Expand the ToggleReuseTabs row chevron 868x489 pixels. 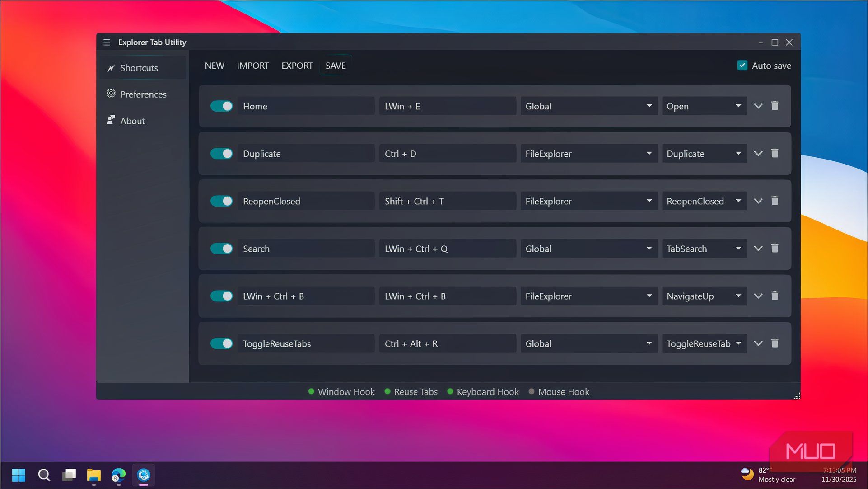point(758,343)
